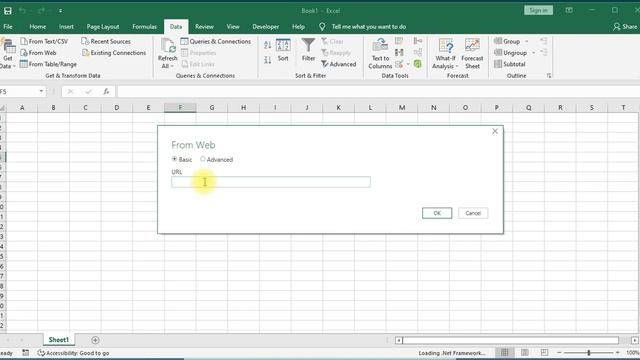Click Page Break Preview icon
Image resolution: width=640 pixels, height=360 pixels.
click(x=544, y=352)
